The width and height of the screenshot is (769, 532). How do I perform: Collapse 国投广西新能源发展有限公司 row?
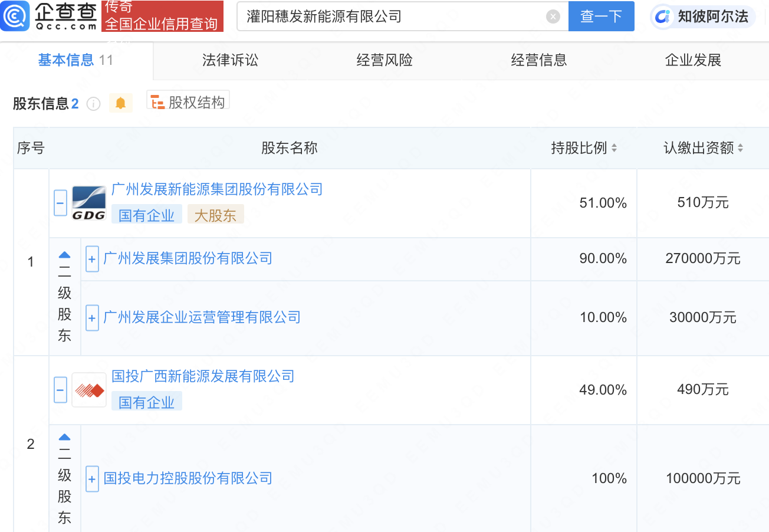coord(60,390)
